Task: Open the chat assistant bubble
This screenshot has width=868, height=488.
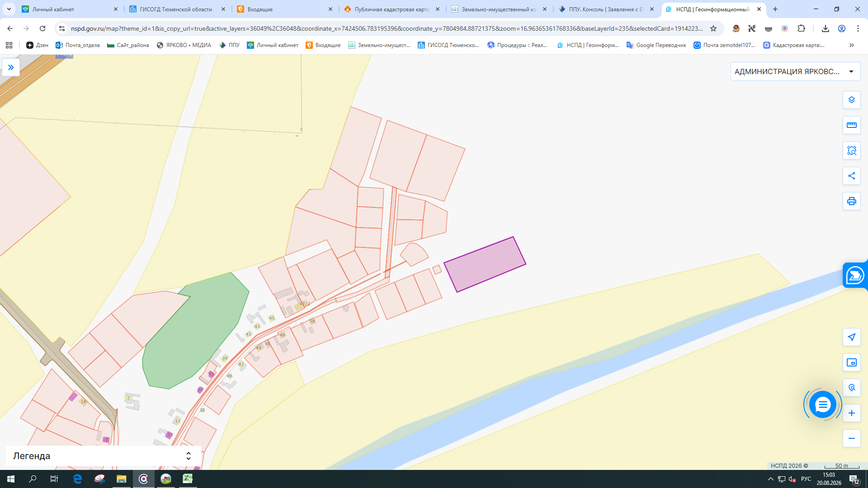Action: (822, 404)
